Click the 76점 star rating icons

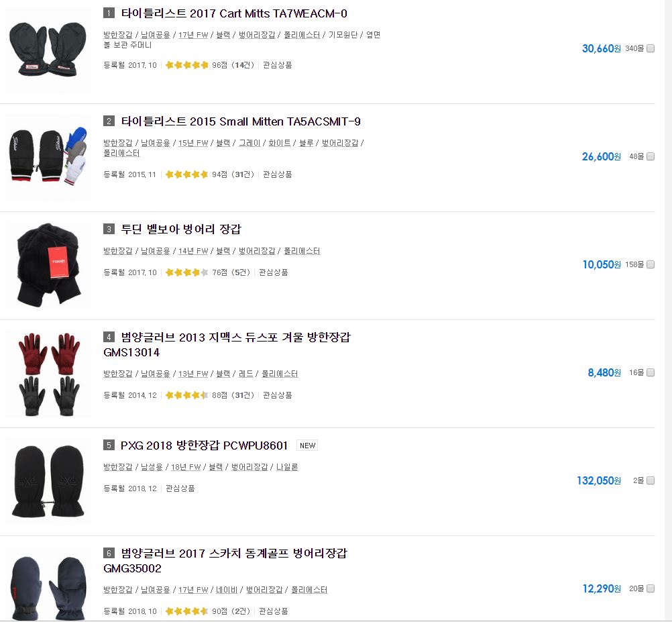pyautogui.click(x=186, y=272)
